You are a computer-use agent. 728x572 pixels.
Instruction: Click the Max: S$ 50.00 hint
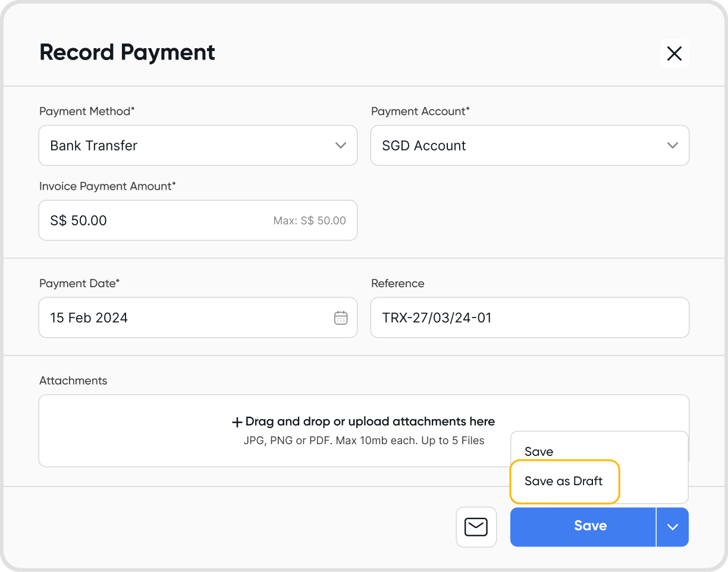pos(309,221)
